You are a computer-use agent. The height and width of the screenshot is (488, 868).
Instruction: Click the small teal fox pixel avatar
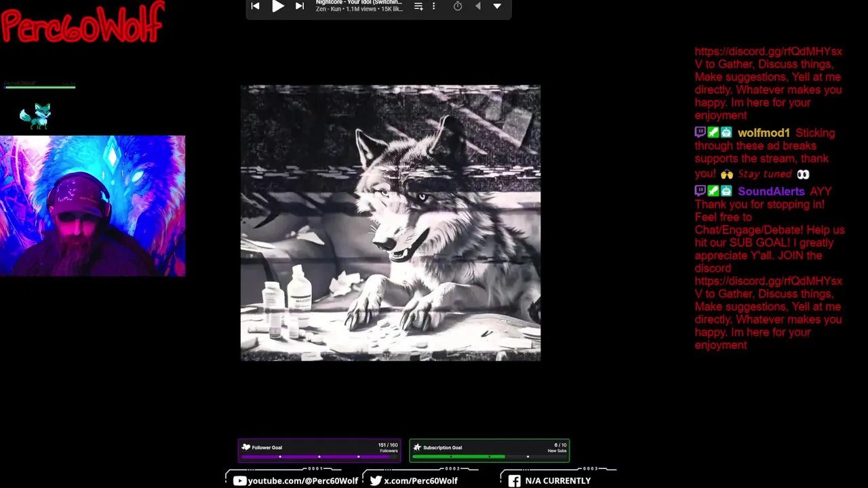pos(36,116)
